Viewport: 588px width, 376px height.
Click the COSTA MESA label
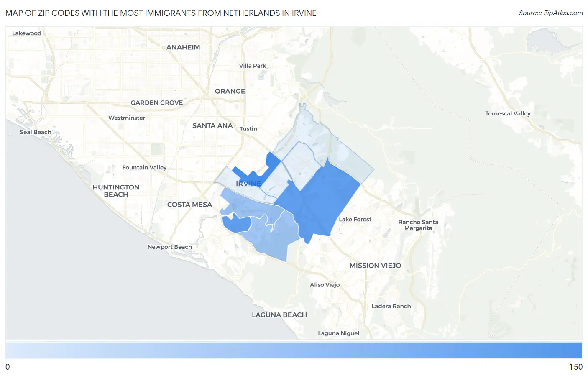[189, 205]
